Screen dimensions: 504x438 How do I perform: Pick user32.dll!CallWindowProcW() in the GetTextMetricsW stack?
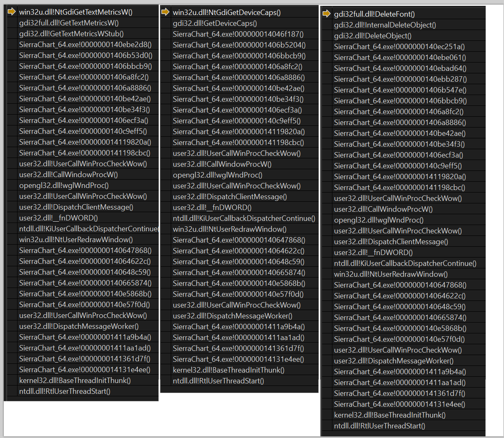point(68,175)
